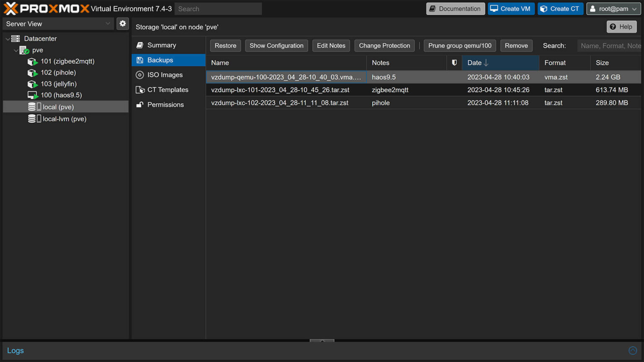644x362 pixels.
Task: Select the Backups floppy-disk icon in sidebar
Action: tap(140, 60)
